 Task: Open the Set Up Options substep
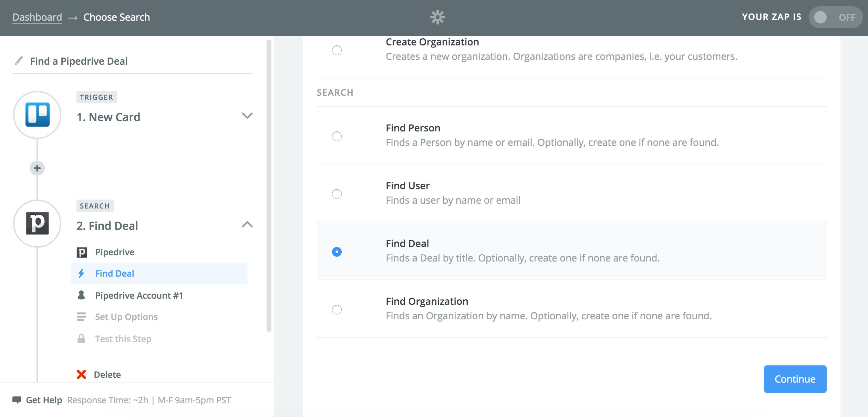pyautogui.click(x=159, y=317)
